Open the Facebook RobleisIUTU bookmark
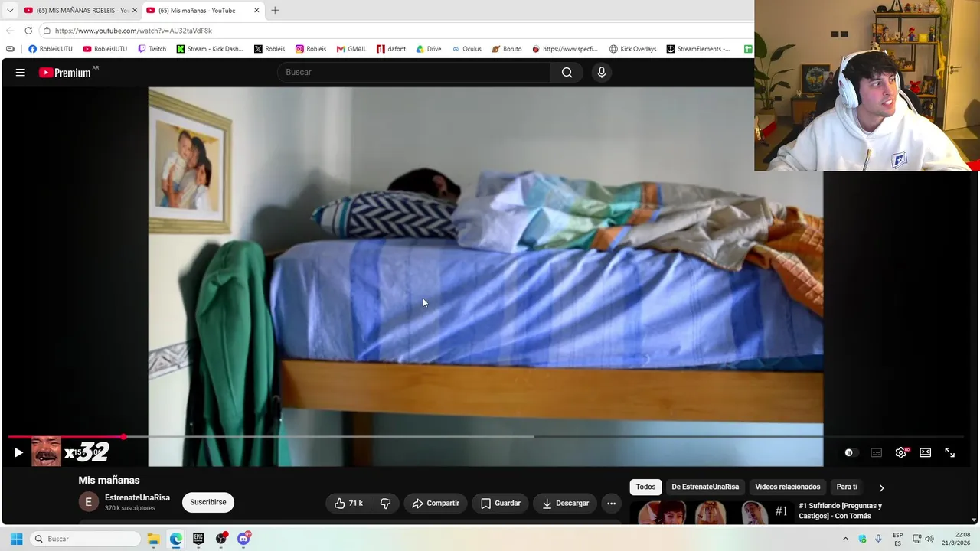The width and height of the screenshot is (980, 551). coord(51,49)
